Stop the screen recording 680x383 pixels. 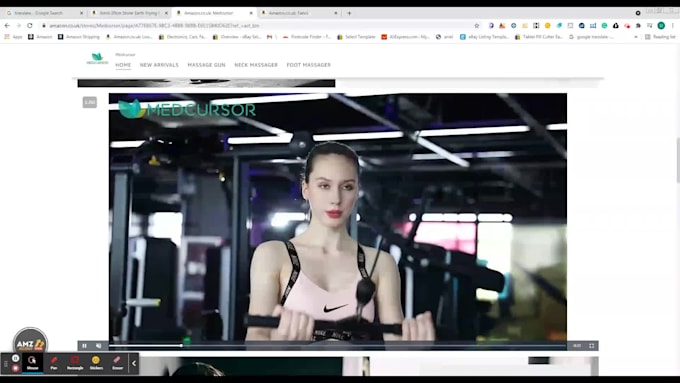point(16,368)
